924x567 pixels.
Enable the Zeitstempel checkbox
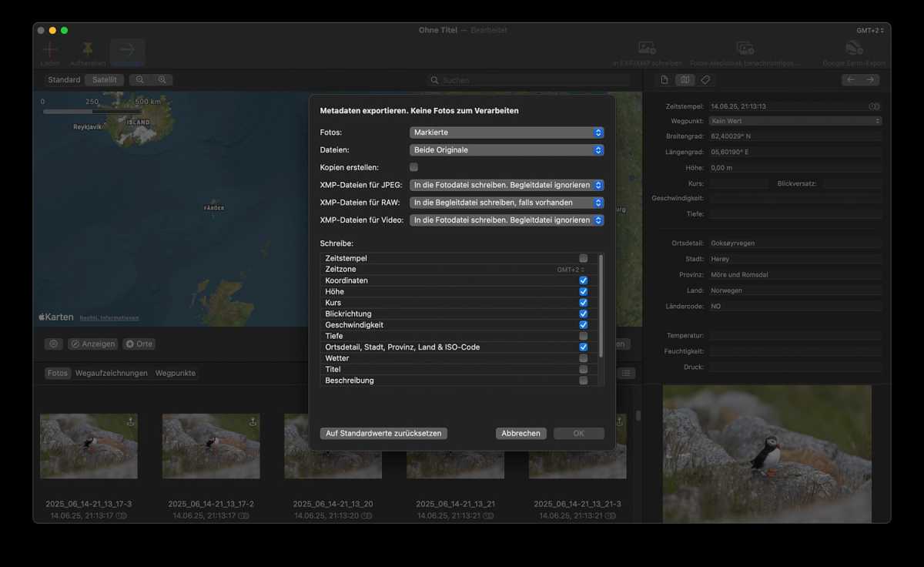584,258
